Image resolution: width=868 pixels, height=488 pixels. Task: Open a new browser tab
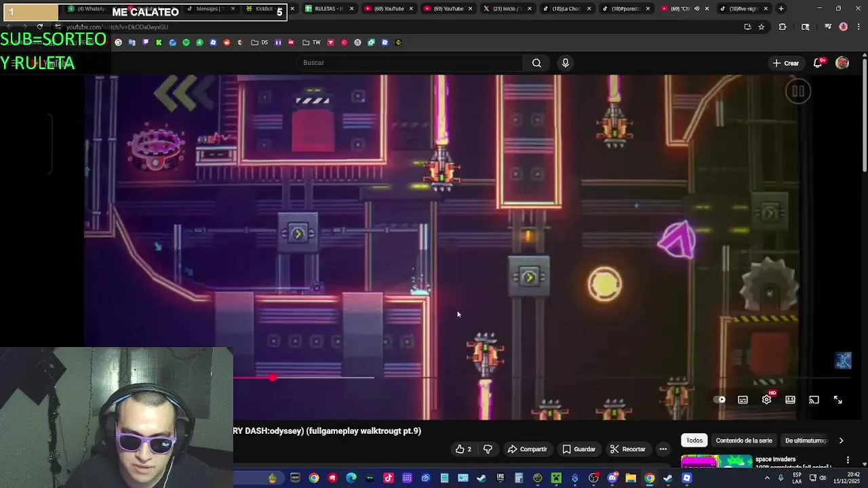(x=781, y=9)
